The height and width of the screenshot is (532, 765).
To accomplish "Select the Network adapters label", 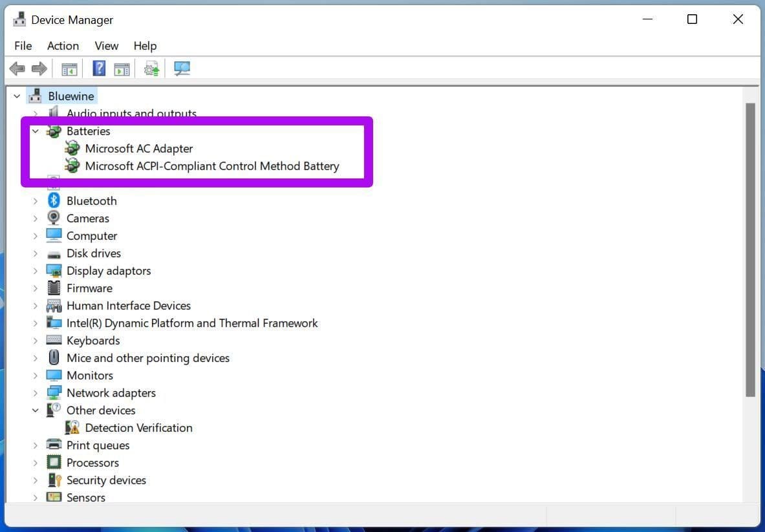I will tap(111, 393).
